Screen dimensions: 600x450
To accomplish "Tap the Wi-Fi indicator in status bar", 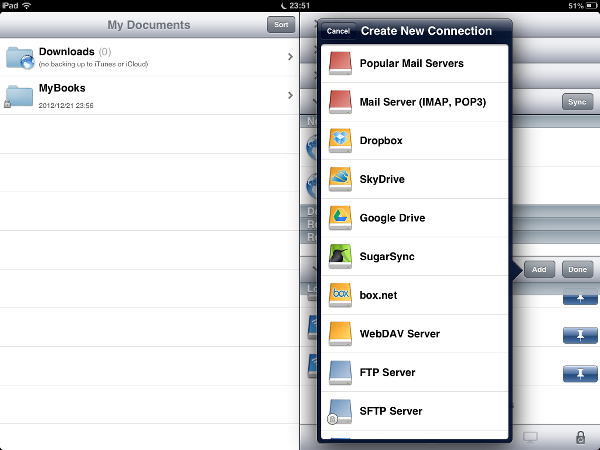I will 27,5.
